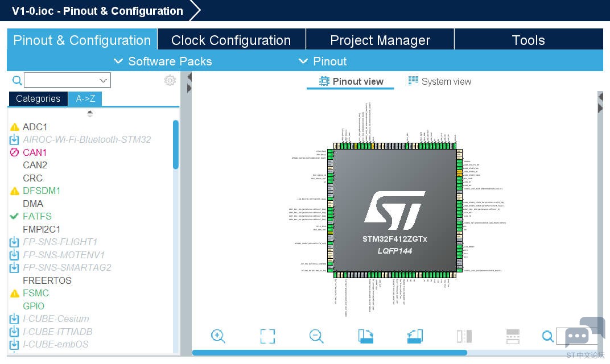Rotate the chip view counterclockwise
The height and width of the screenshot is (364, 610).
tap(415, 336)
